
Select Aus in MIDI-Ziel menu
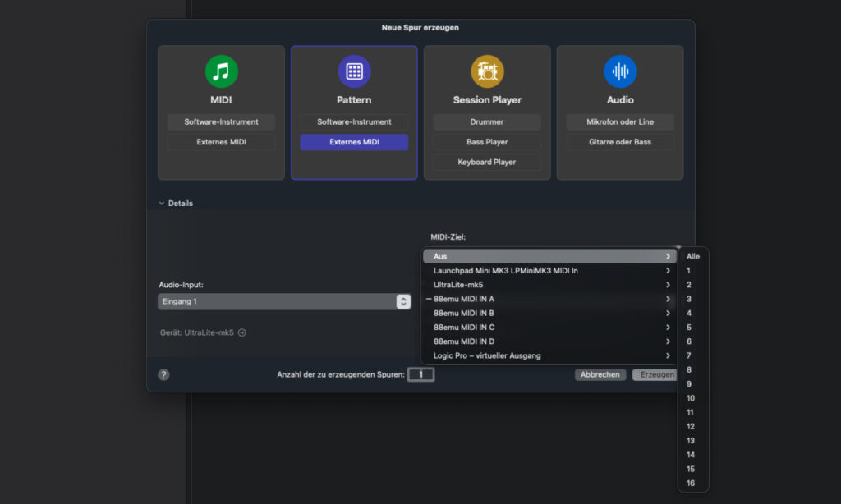(549, 256)
